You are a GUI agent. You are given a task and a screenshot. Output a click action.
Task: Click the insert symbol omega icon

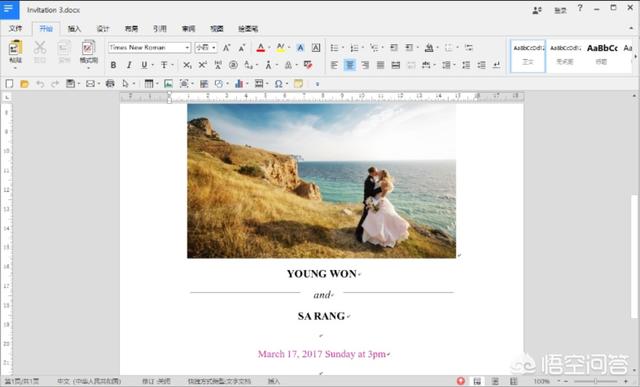point(278,84)
